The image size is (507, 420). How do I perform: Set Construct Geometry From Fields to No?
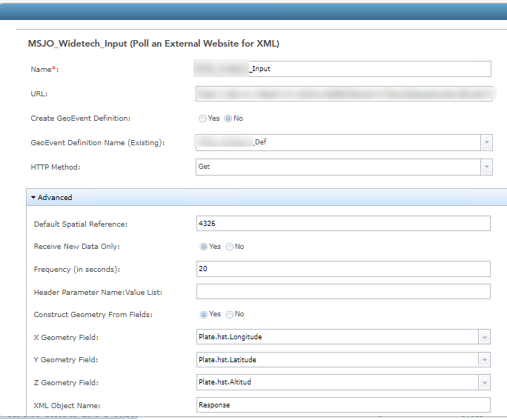tap(230, 315)
